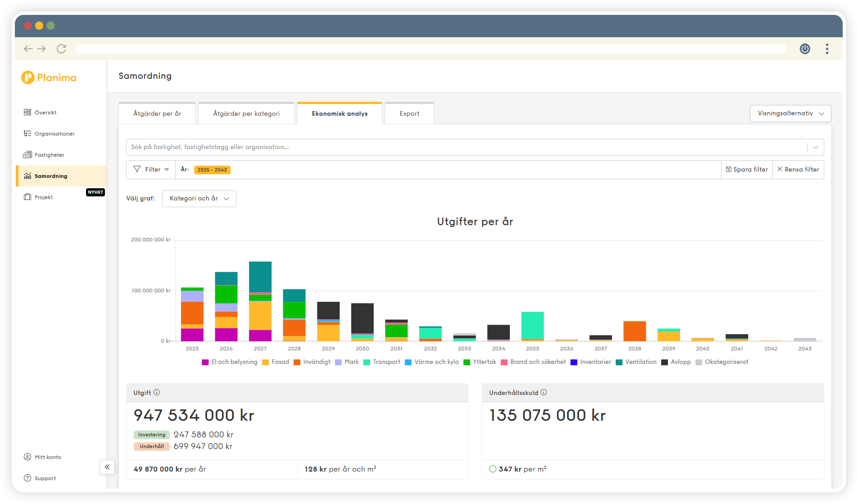Screen dimensions: 858x504
Task: Collapse the sidebar with double-chevron icon
Action: [107, 467]
